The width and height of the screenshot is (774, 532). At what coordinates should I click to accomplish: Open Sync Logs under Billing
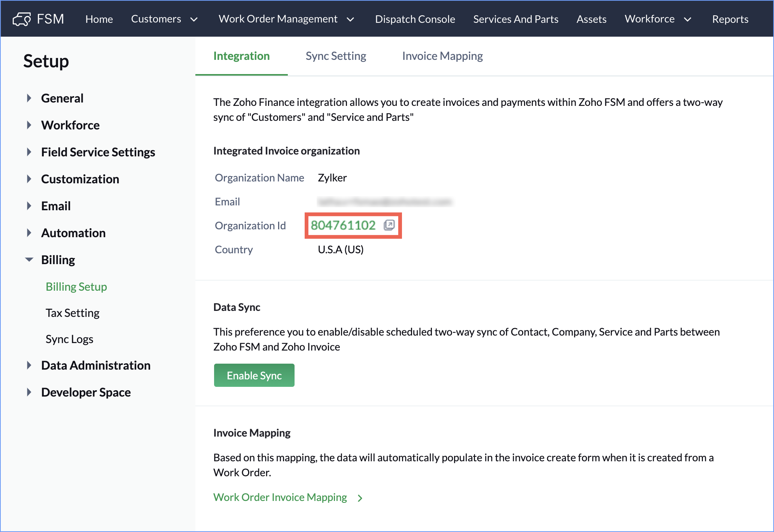(69, 339)
